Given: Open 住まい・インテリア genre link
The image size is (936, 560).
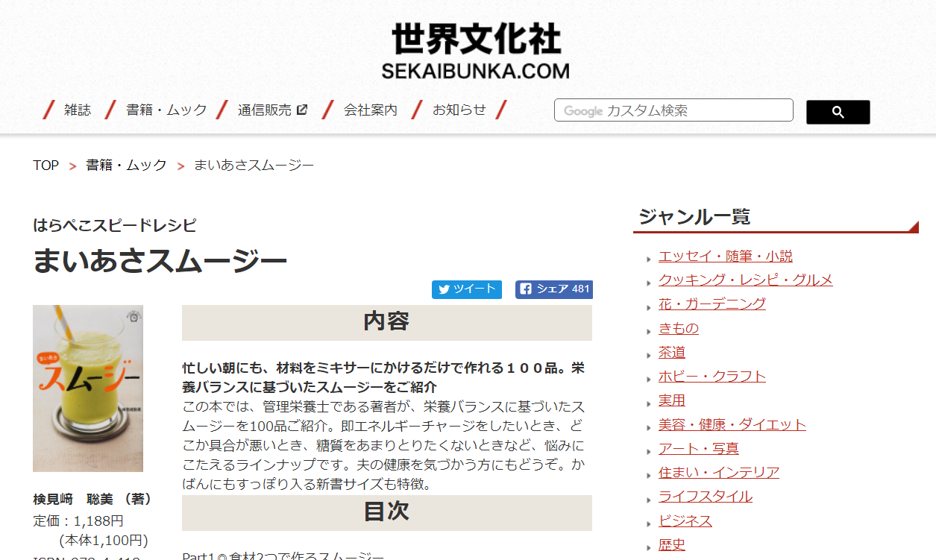Looking at the screenshot, I should click(x=719, y=473).
